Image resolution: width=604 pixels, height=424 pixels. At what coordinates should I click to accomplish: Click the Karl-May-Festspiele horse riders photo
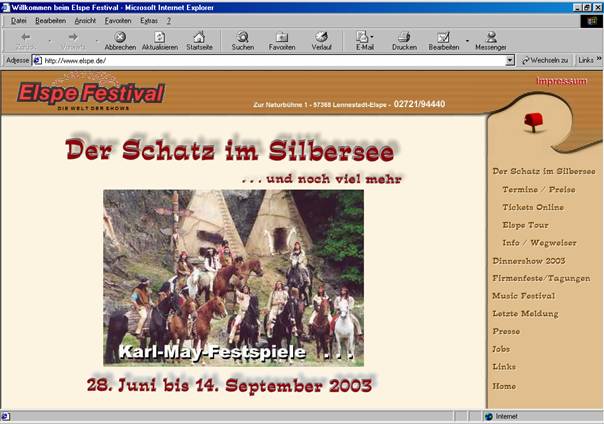(x=233, y=278)
